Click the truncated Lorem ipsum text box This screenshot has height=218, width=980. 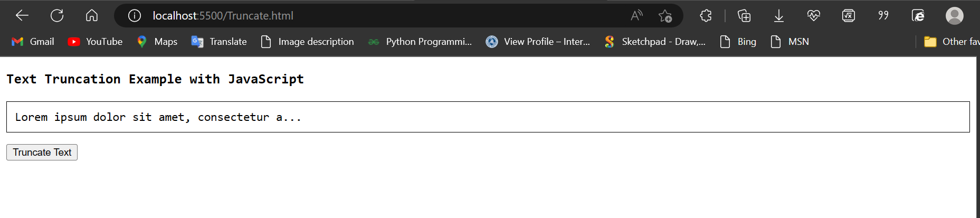tap(488, 117)
